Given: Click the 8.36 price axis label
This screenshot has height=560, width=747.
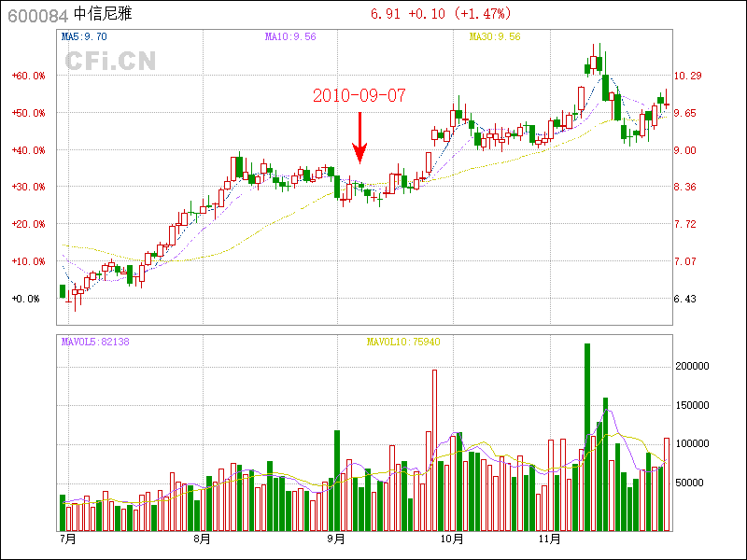Looking at the screenshot, I should click(x=684, y=188).
